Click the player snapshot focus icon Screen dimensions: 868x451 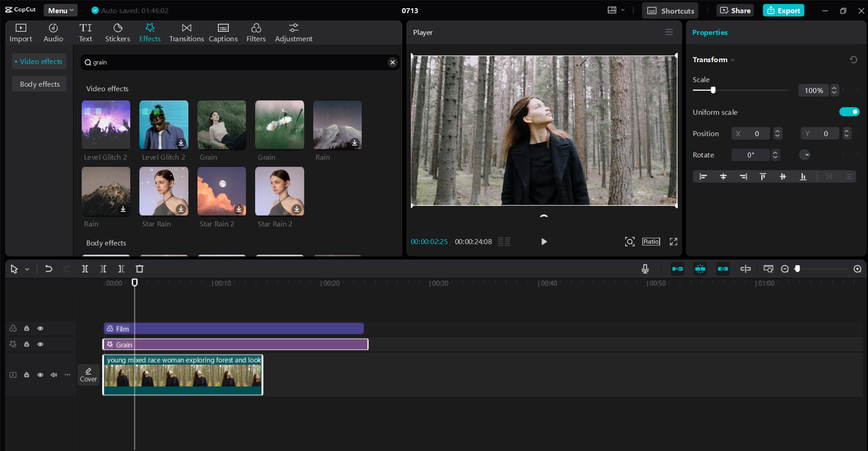click(x=629, y=241)
